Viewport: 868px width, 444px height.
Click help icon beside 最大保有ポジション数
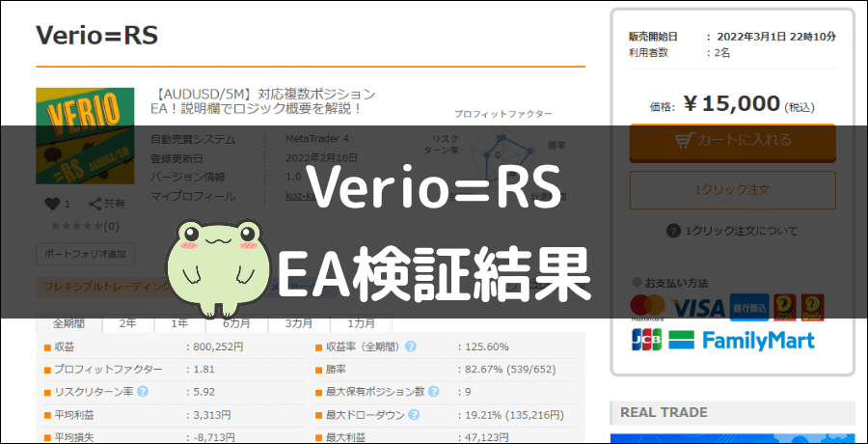[x=433, y=392]
